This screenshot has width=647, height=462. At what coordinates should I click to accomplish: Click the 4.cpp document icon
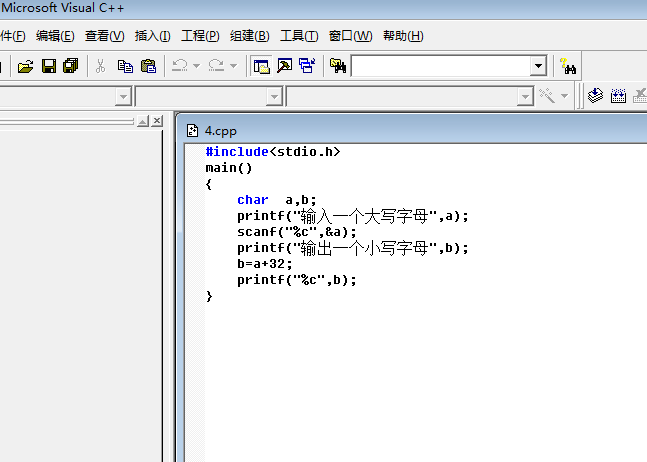192,131
